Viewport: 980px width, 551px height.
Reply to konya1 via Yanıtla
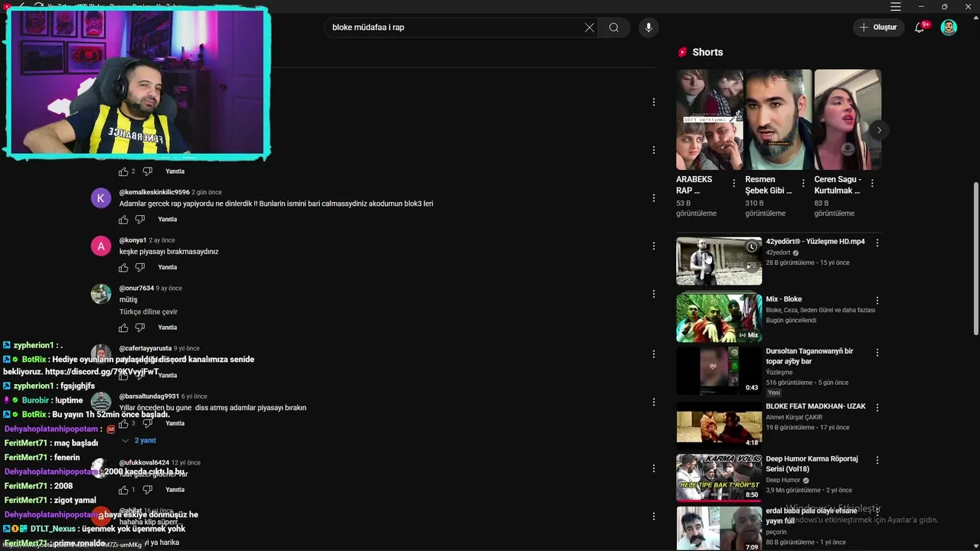167,268
